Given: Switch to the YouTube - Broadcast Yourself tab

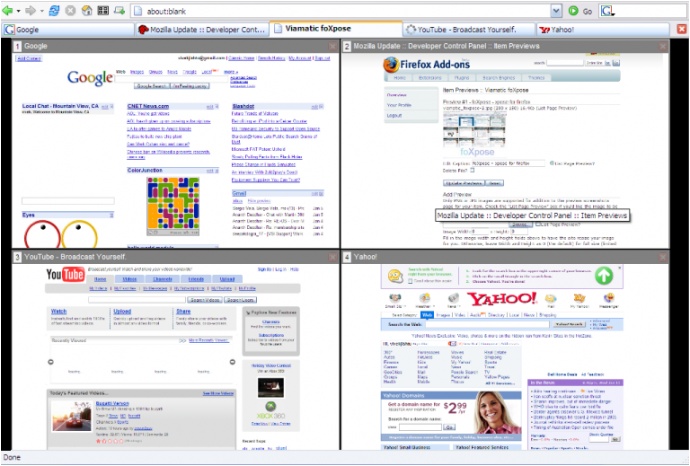Looking at the screenshot, I should click(469, 29).
